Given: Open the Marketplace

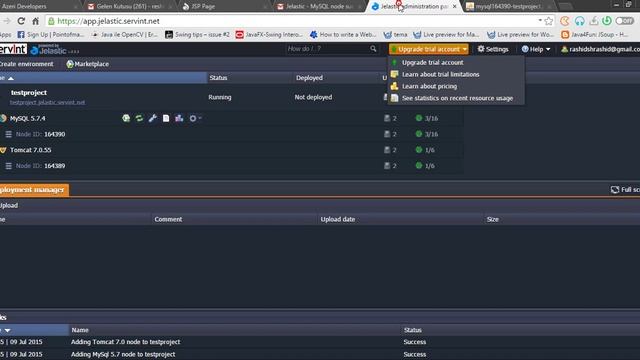Looking at the screenshot, I should pos(87,64).
